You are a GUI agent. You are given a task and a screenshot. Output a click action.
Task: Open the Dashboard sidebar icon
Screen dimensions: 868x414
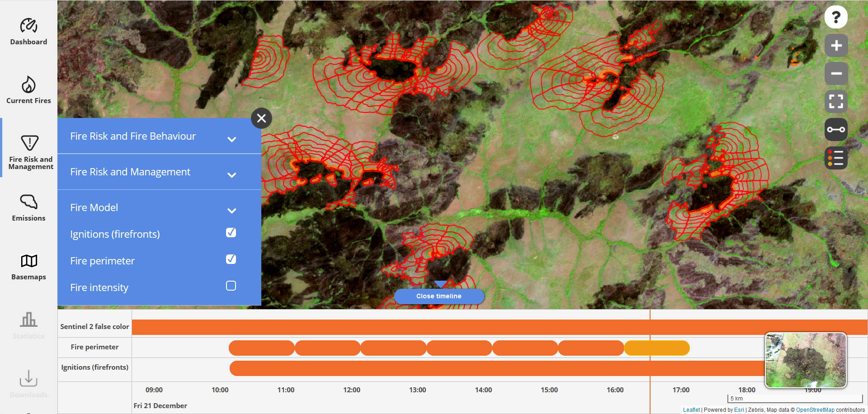pyautogui.click(x=28, y=31)
